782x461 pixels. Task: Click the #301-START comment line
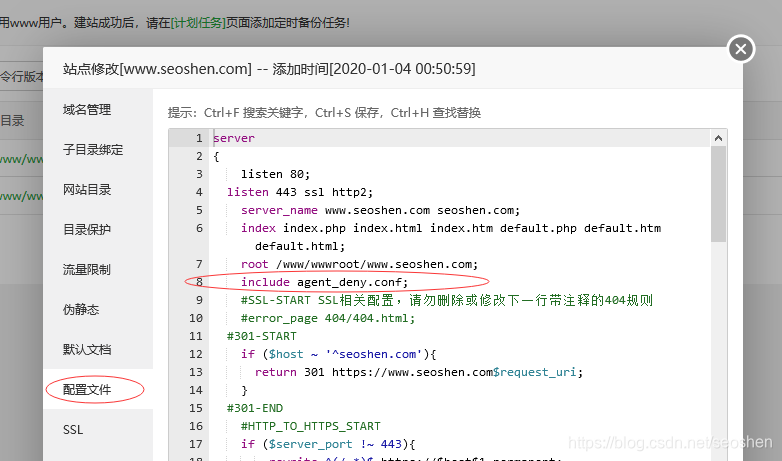261,336
